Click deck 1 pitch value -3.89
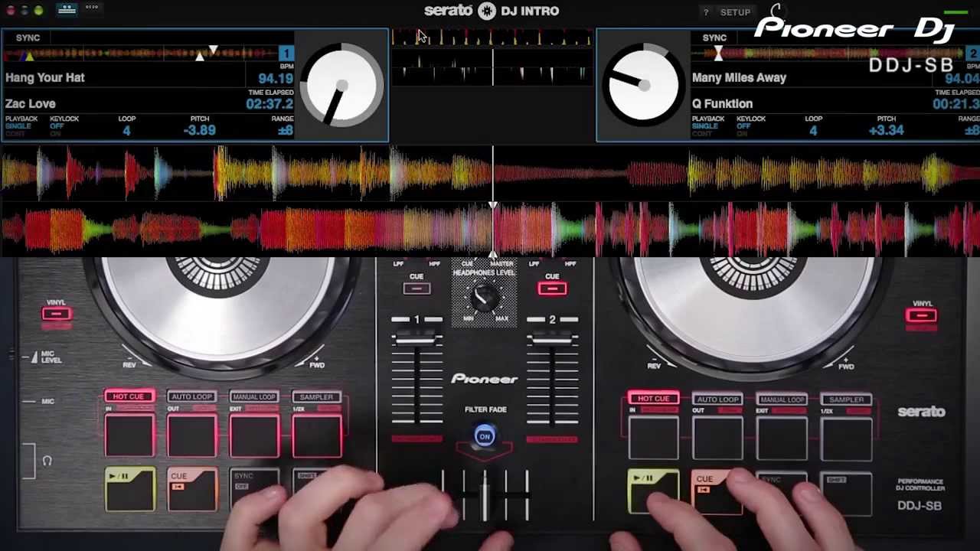This screenshot has height=551, width=980. pos(200,131)
